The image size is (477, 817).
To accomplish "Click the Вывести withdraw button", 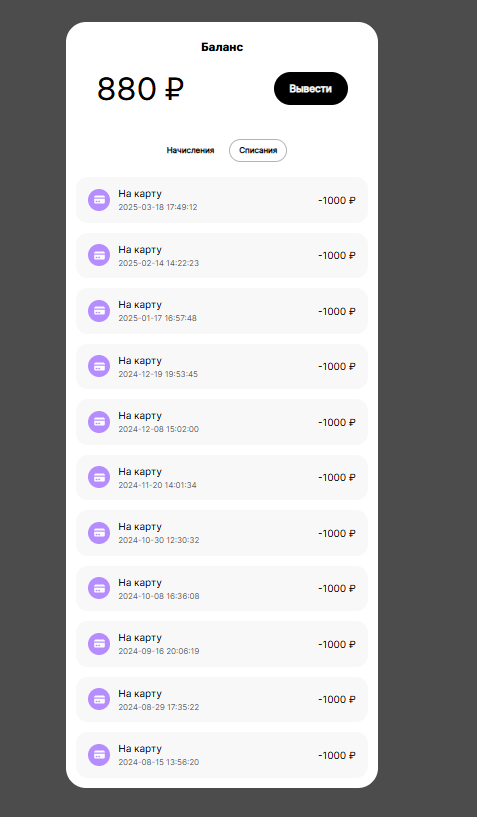I will [x=311, y=89].
